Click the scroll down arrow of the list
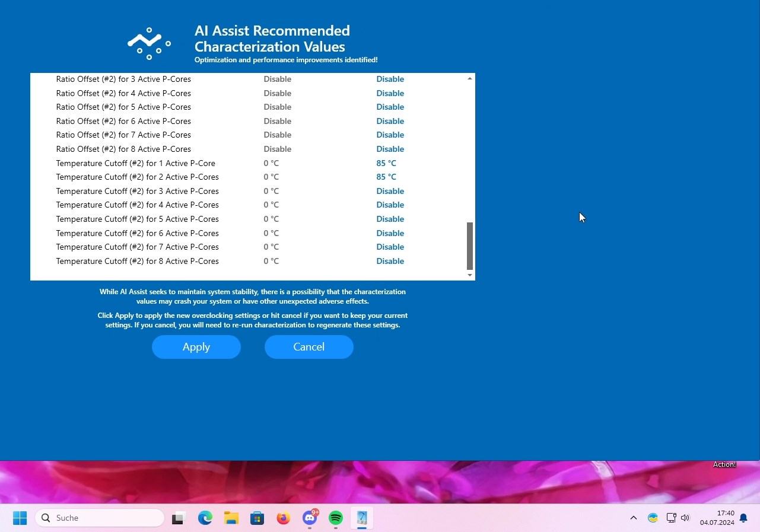Viewport: 760px width, 532px height. point(470,275)
